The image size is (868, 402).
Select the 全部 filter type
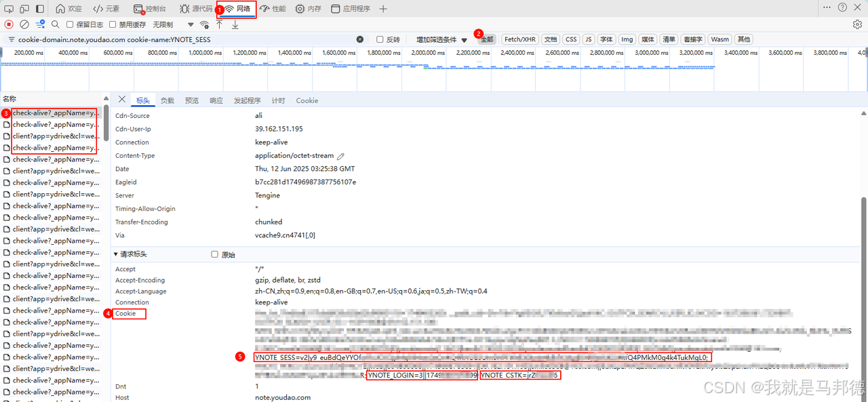[x=488, y=39]
